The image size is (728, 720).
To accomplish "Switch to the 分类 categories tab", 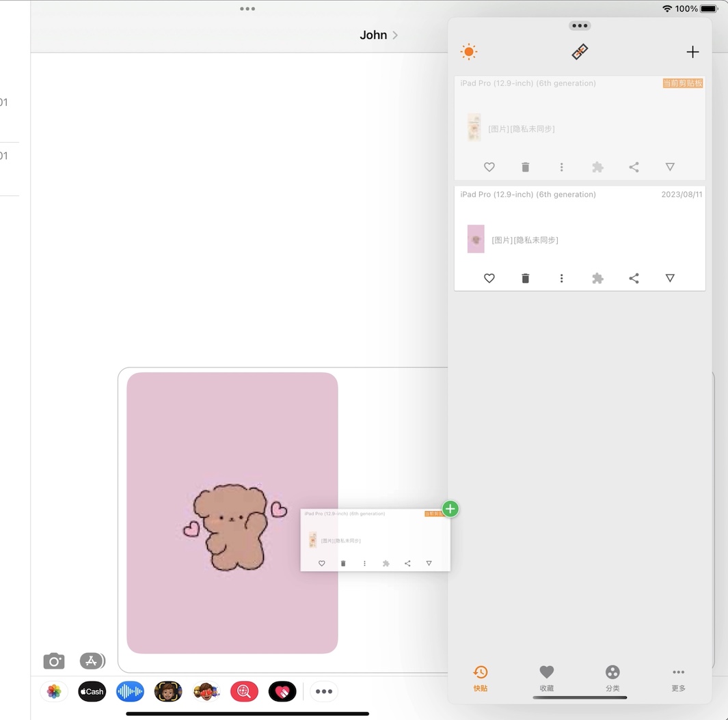I will tap(612, 678).
